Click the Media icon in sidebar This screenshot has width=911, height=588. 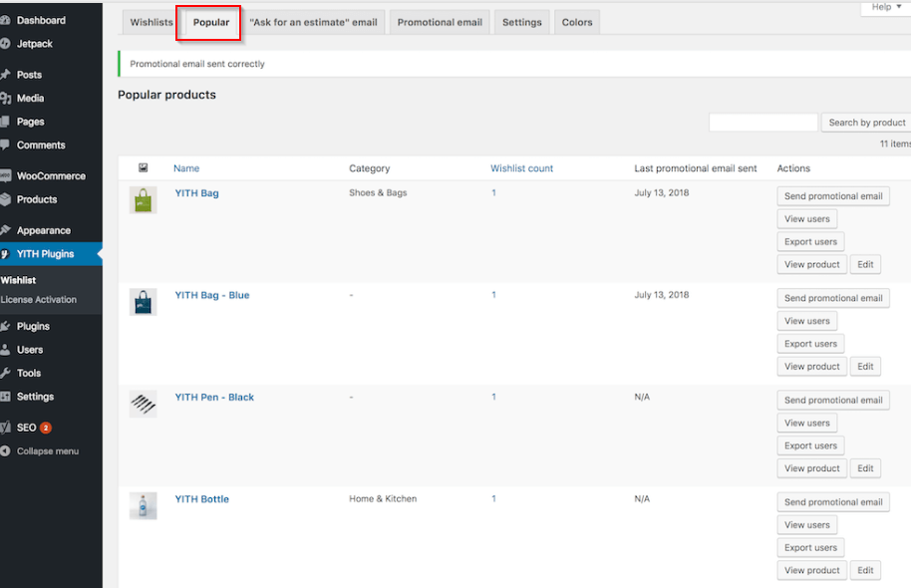[5, 99]
